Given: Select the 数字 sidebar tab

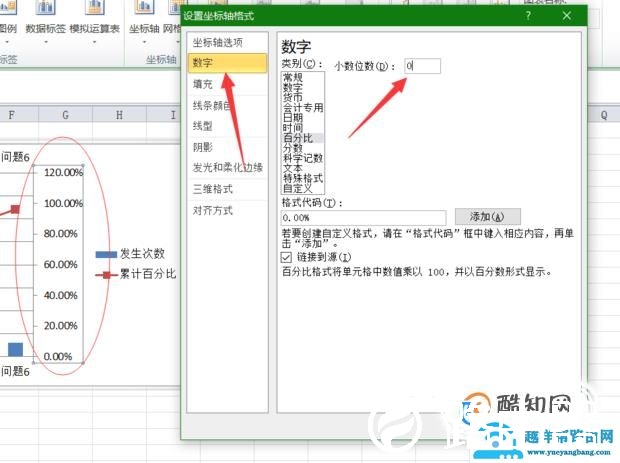Looking at the screenshot, I should tap(227, 63).
